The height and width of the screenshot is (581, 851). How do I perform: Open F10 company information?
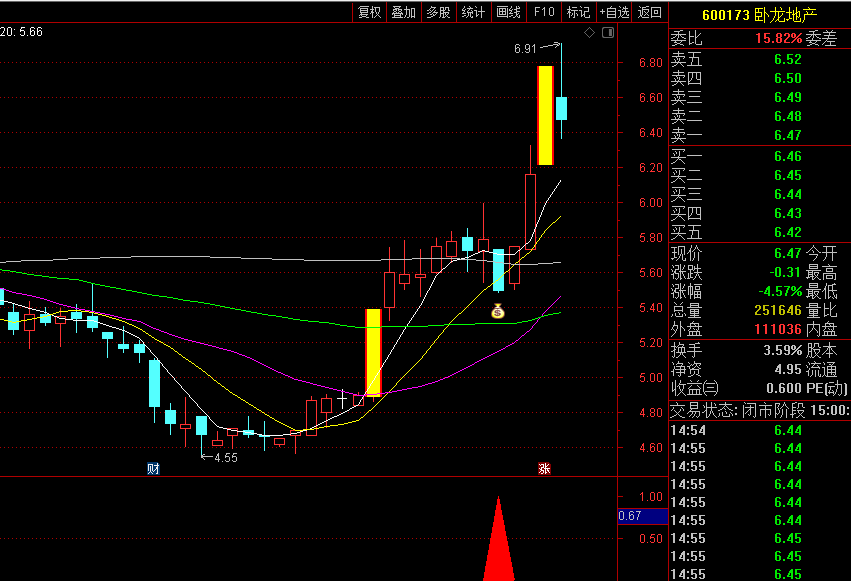coord(543,12)
